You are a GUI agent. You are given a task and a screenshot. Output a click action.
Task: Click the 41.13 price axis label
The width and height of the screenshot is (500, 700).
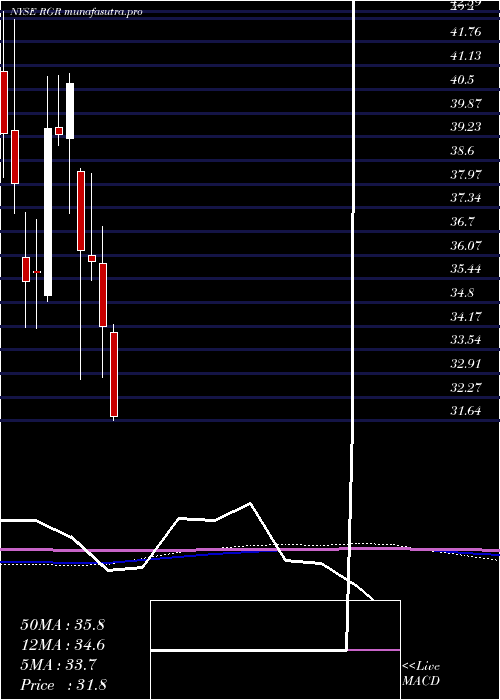pos(466,56)
